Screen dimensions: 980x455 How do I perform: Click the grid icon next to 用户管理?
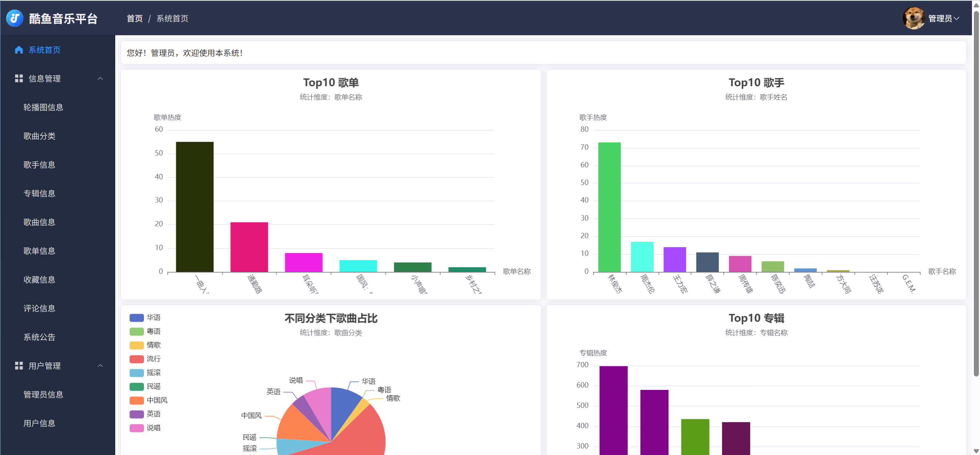pos(18,366)
